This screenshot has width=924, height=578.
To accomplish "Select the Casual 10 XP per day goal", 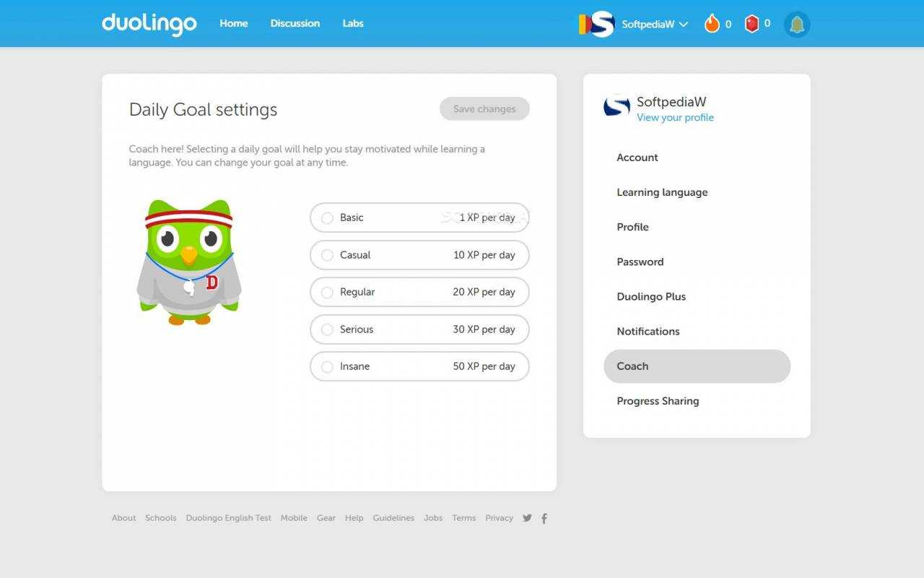I will [419, 255].
